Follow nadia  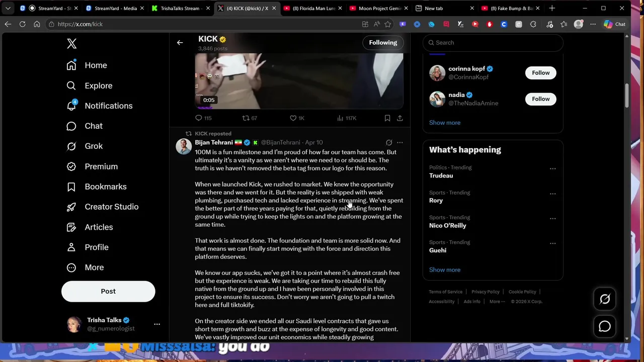pos(541,99)
